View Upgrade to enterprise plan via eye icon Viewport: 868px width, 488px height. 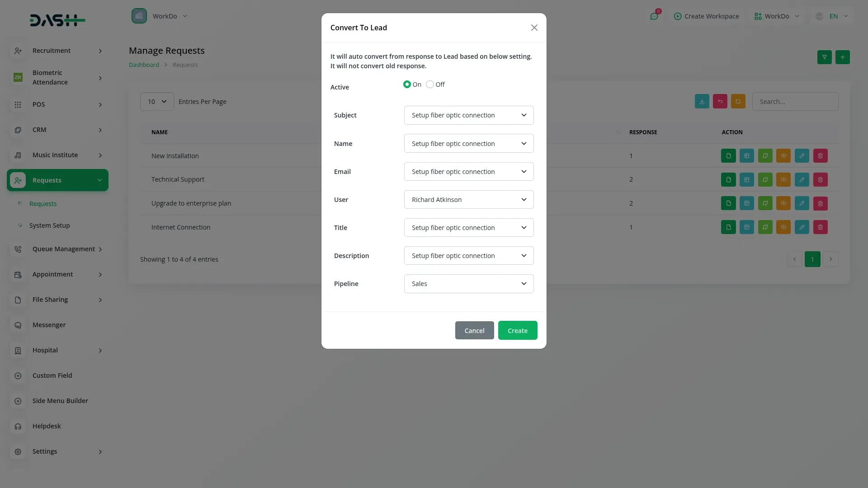pyautogui.click(x=783, y=203)
